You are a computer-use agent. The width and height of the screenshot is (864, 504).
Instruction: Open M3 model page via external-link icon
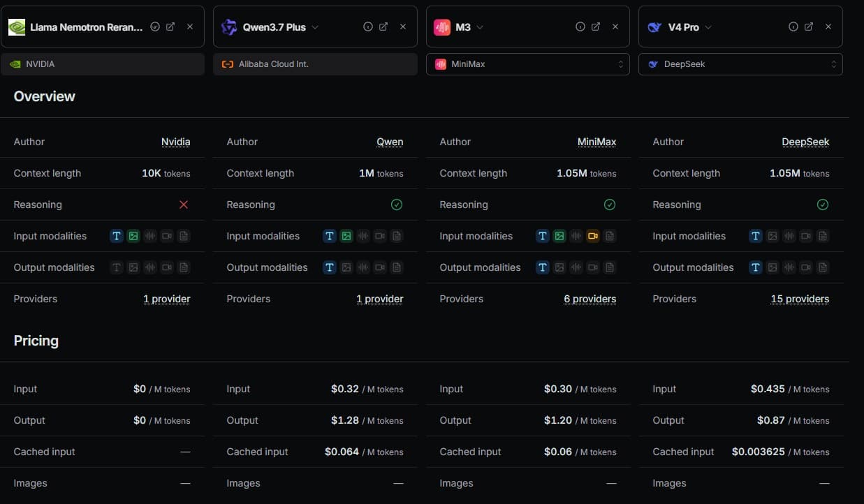coord(596,27)
